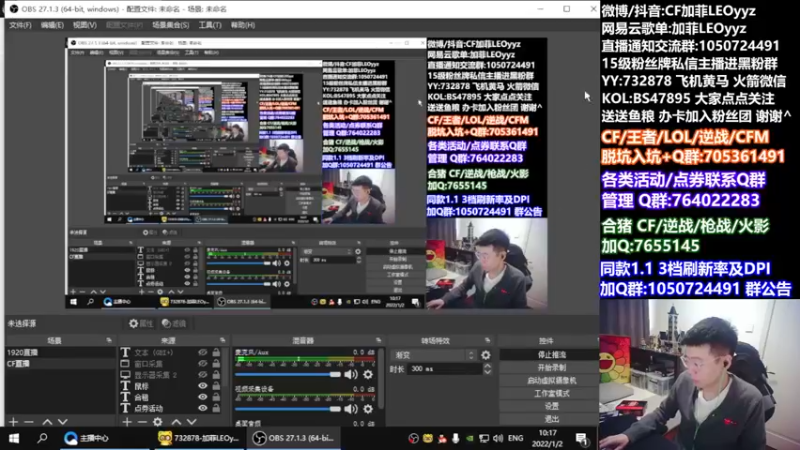Click microphone icon in system tray
The image size is (800, 450).
[x=456, y=438]
